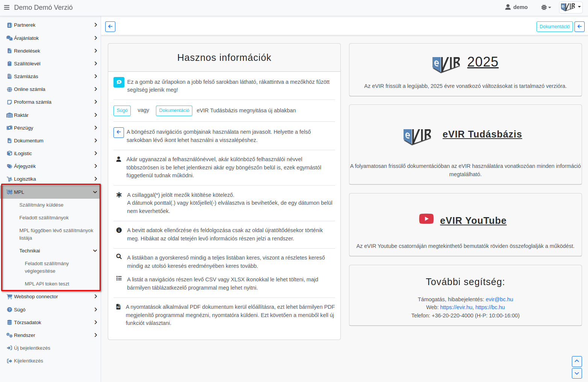Click the Online számla globe icon
This screenshot has width=588, height=382.
(9, 89)
